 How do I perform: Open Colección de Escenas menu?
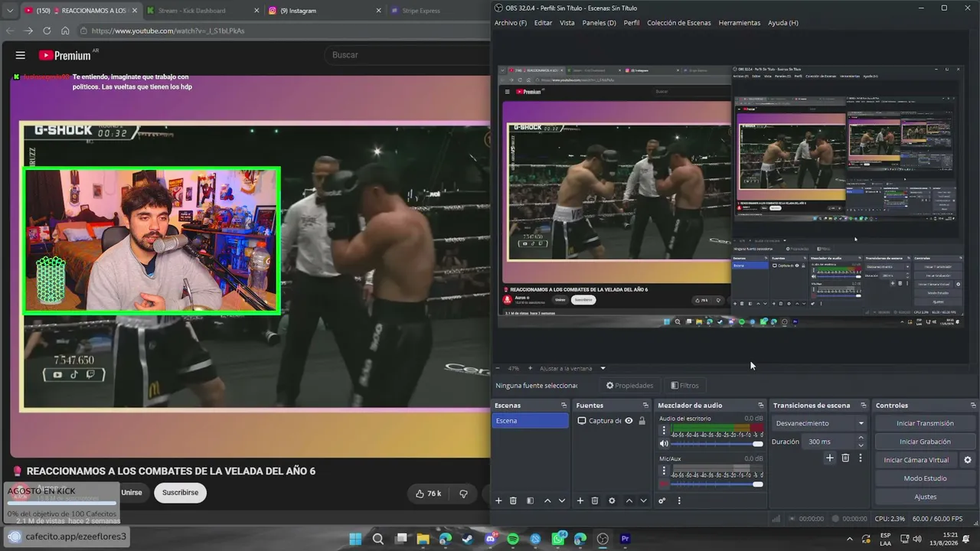click(x=678, y=23)
